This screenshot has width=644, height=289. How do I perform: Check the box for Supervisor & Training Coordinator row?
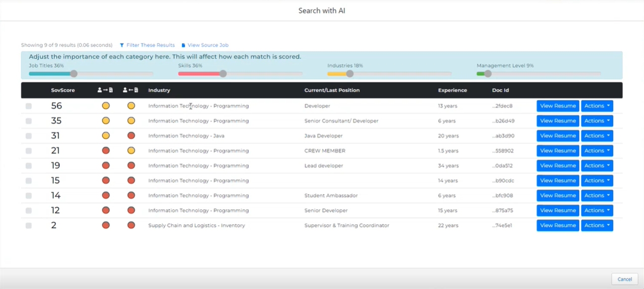28,226
